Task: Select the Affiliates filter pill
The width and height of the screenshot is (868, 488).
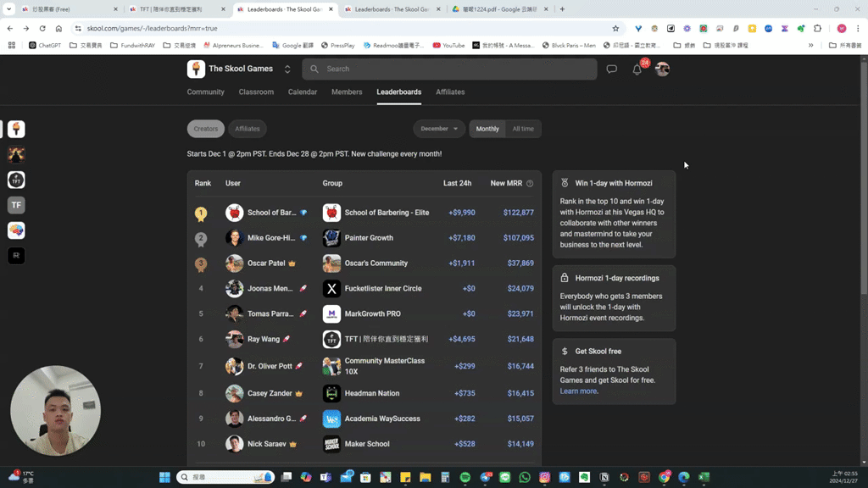Action: click(x=248, y=129)
